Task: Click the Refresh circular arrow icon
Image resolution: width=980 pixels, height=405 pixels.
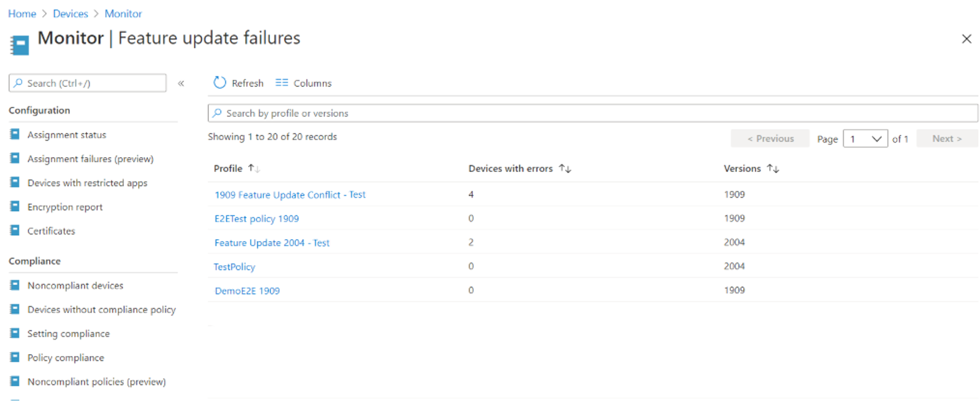Action: pos(220,83)
